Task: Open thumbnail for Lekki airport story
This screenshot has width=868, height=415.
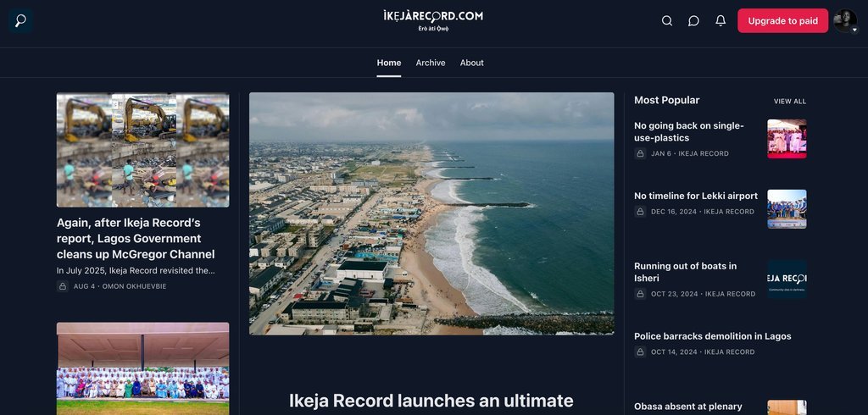Action: point(787,209)
